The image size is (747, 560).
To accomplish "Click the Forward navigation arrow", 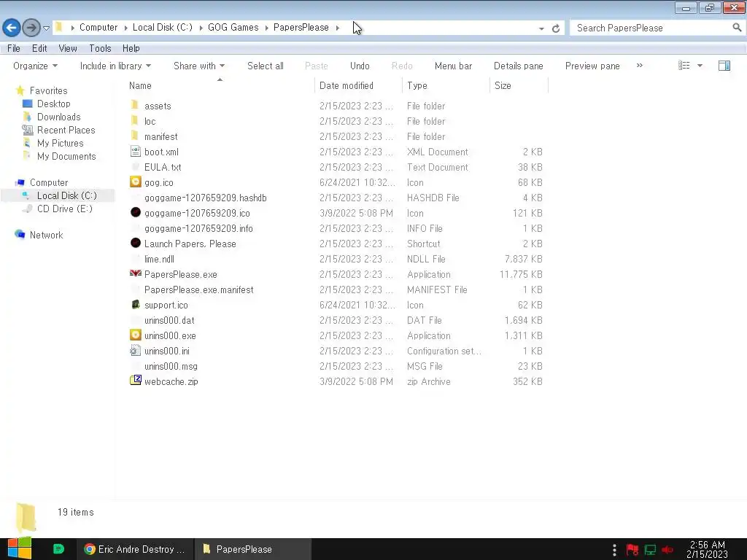I will pyautogui.click(x=31, y=28).
